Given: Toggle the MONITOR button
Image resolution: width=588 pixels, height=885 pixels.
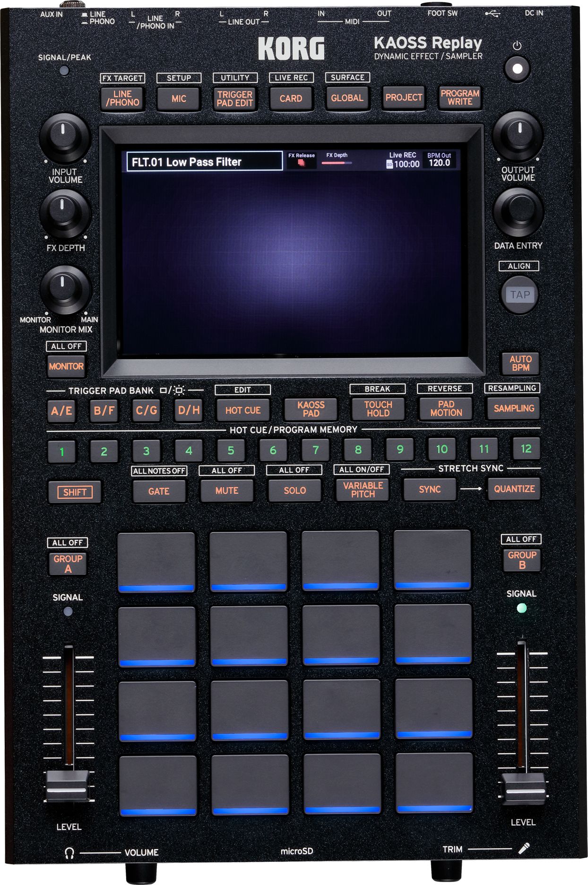Looking at the screenshot, I should (x=66, y=366).
